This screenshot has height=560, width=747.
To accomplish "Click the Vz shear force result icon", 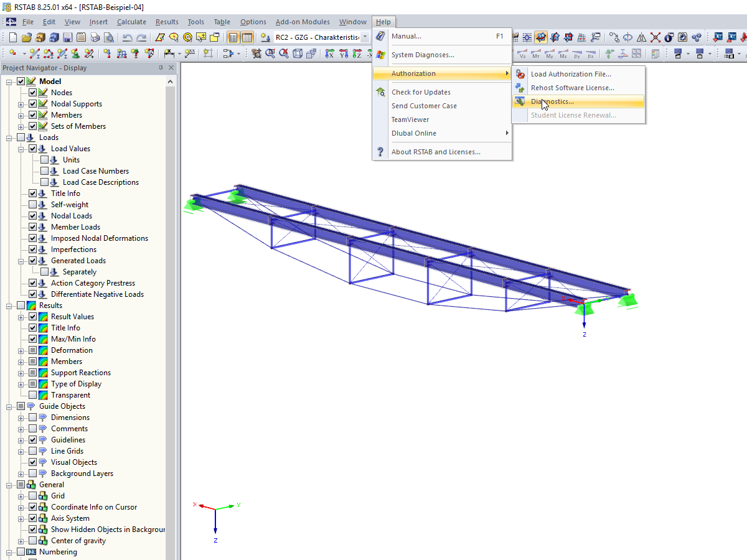I will click(x=522, y=54).
